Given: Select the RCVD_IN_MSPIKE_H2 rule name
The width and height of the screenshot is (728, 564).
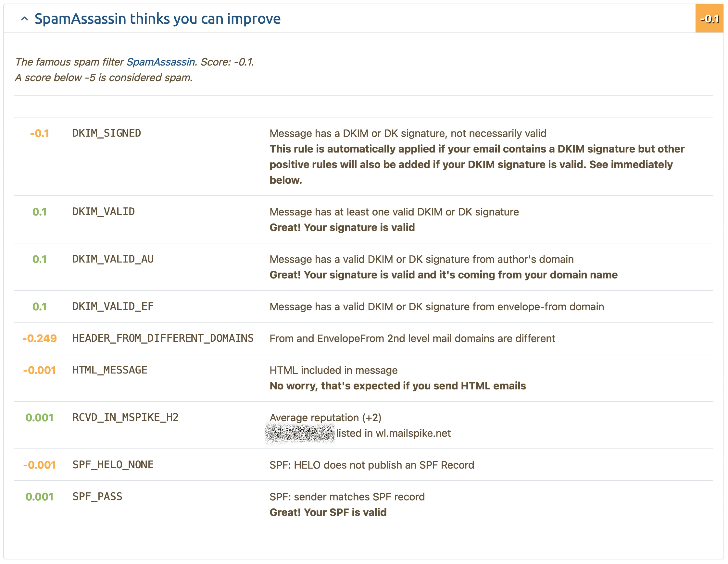Looking at the screenshot, I should pyautogui.click(x=125, y=417).
